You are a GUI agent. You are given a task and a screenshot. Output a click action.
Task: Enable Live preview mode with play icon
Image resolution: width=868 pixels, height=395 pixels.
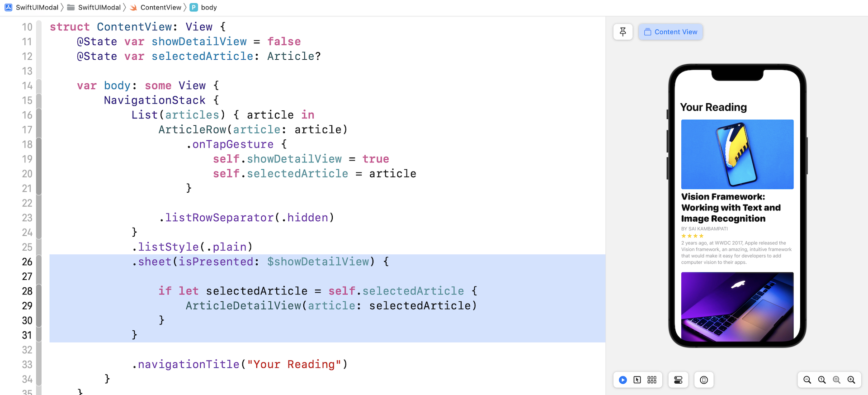pos(623,380)
